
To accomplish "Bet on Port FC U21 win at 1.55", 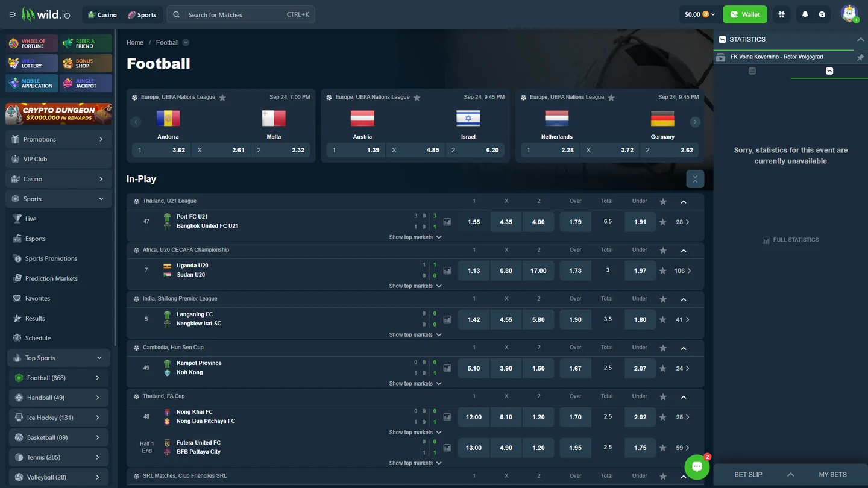I will click(x=474, y=222).
